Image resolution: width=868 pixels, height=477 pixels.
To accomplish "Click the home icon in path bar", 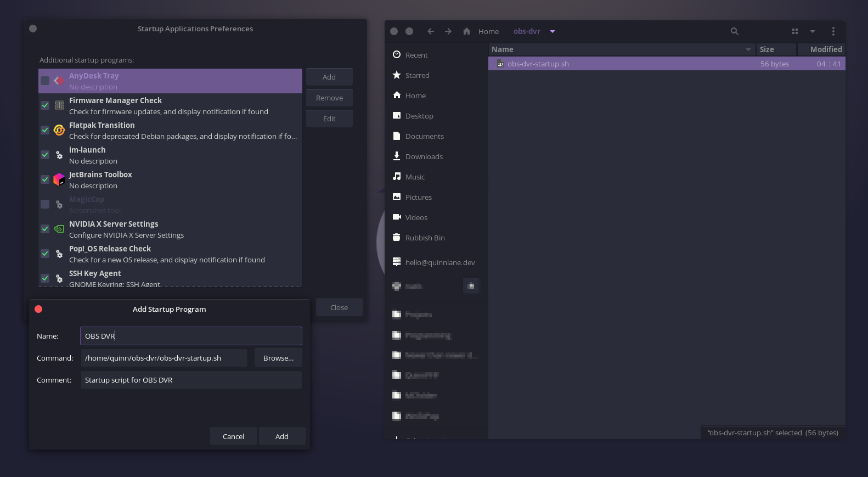I will click(466, 31).
